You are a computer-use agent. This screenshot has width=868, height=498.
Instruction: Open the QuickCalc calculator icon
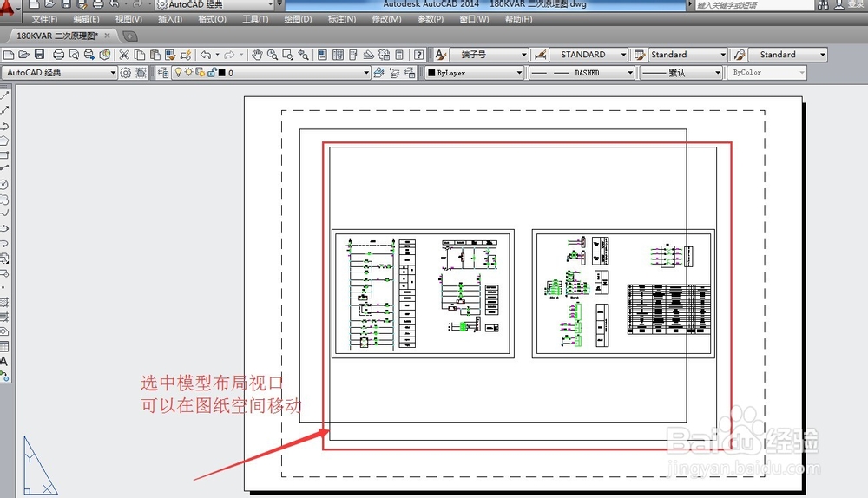pos(399,55)
